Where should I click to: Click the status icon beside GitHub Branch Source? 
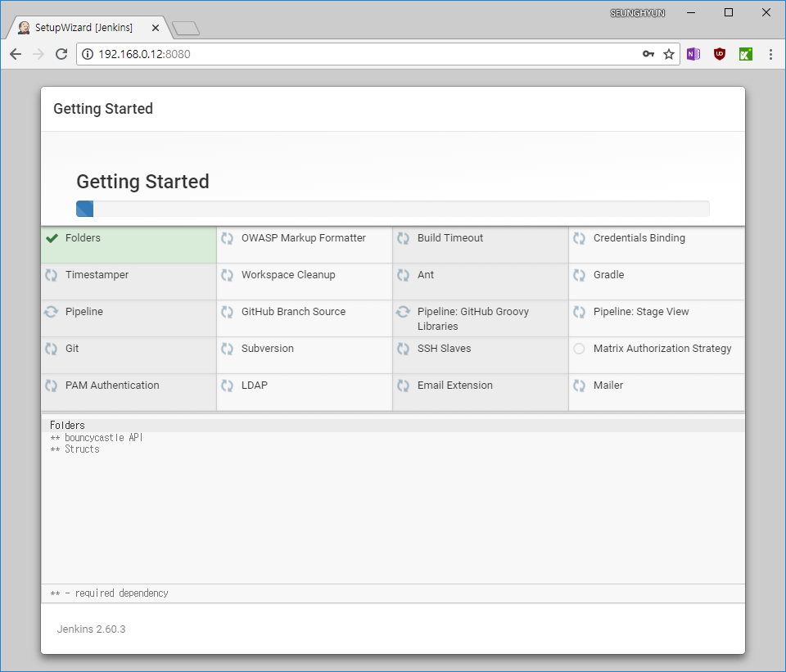coord(228,312)
